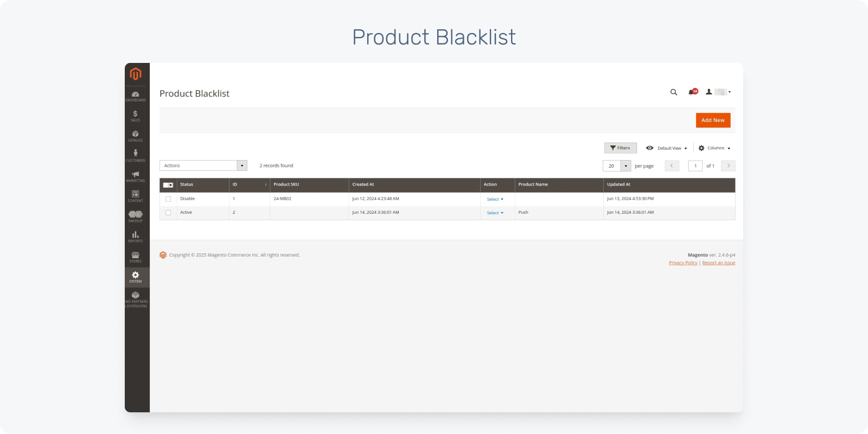Screen dimensions: 868x434
Task: Click the Magento logo in sidebar
Action: pyautogui.click(x=136, y=74)
